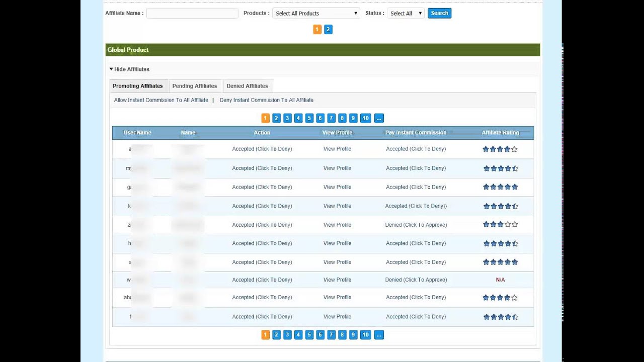Click the star rating in the last row
Screen dimensions: 644x362
500,317
